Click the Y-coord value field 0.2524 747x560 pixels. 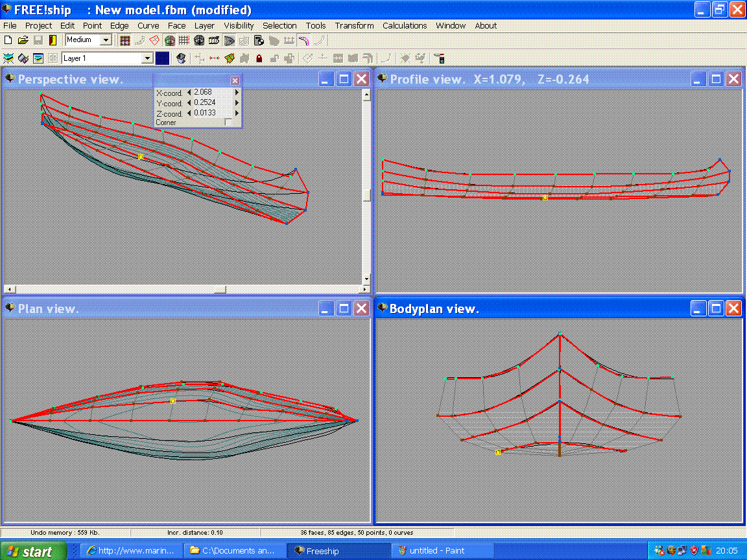point(213,103)
